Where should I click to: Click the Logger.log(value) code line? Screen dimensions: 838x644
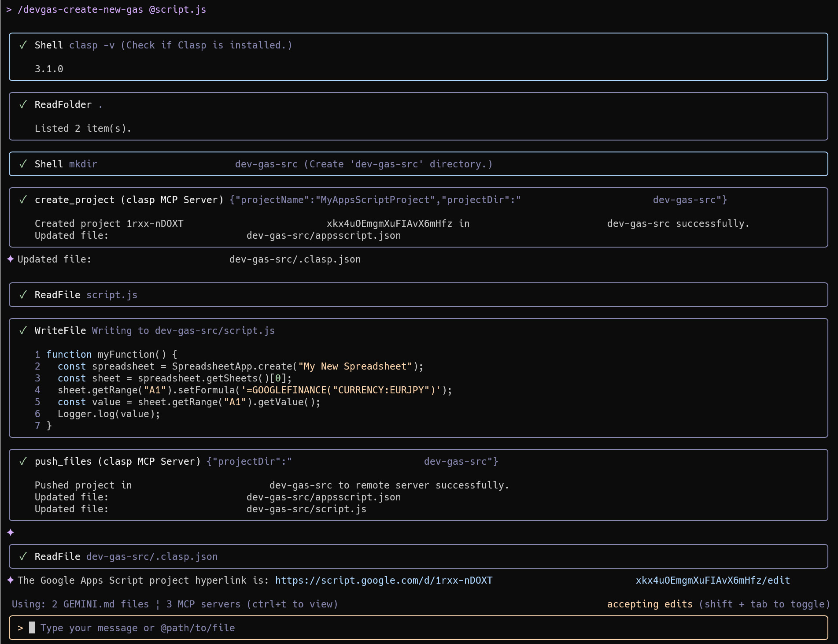(x=109, y=414)
